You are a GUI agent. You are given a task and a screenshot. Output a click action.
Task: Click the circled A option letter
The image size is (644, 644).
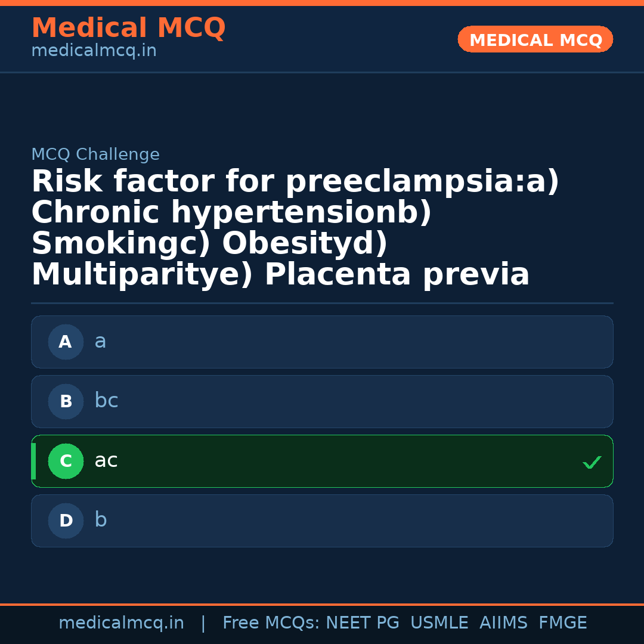click(66, 342)
